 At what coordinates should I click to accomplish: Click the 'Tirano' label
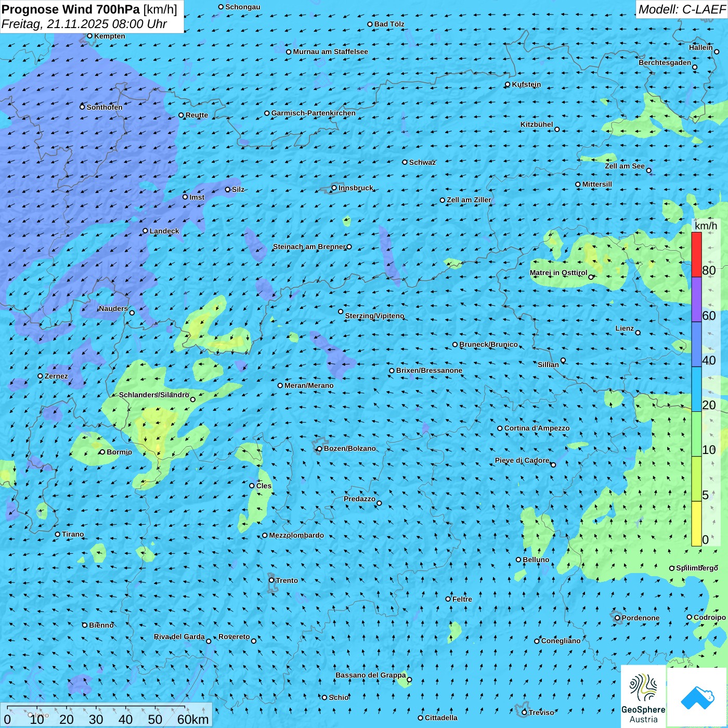(73, 534)
